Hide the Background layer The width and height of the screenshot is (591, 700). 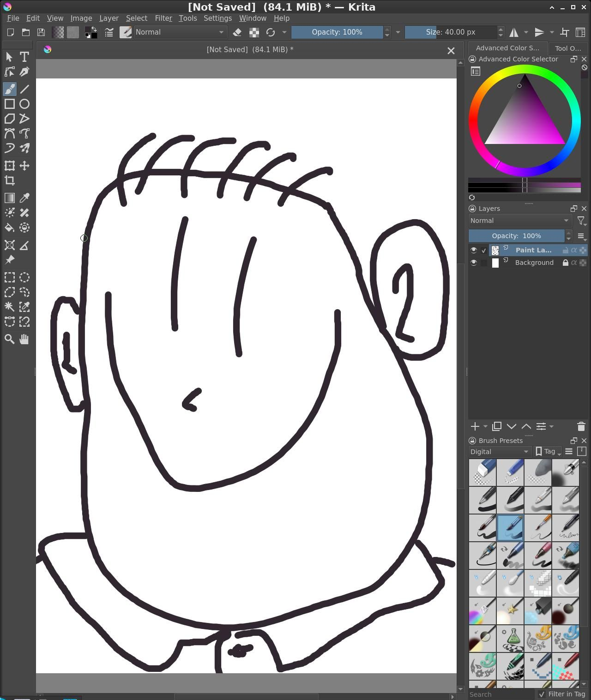(473, 263)
